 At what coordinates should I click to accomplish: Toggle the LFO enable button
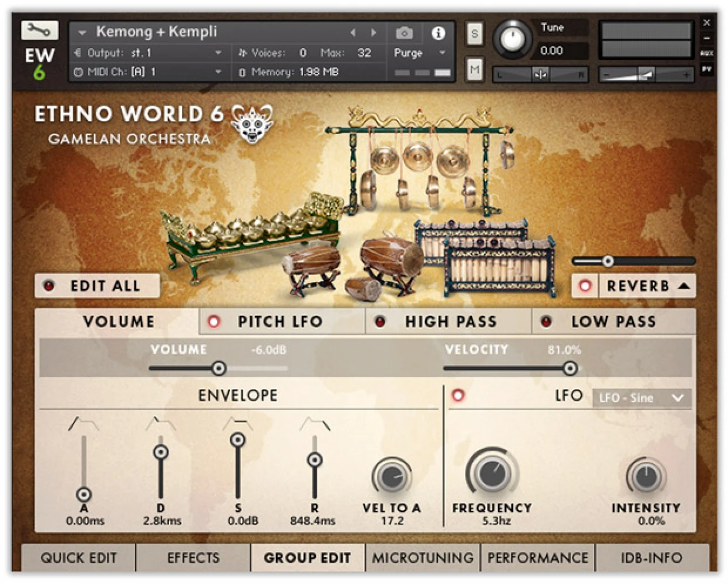click(x=458, y=395)
